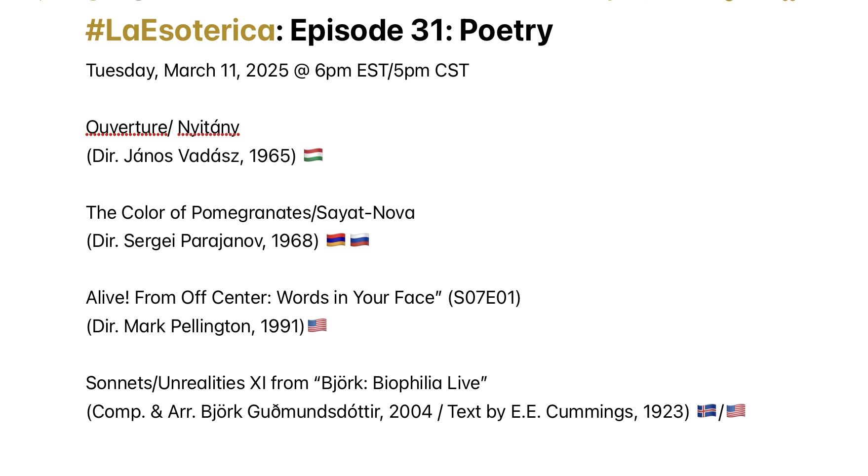Click the US flag after Mark Pellington
Image resolution: width=868 pixels, height=476 pixels.
[317, 325]
